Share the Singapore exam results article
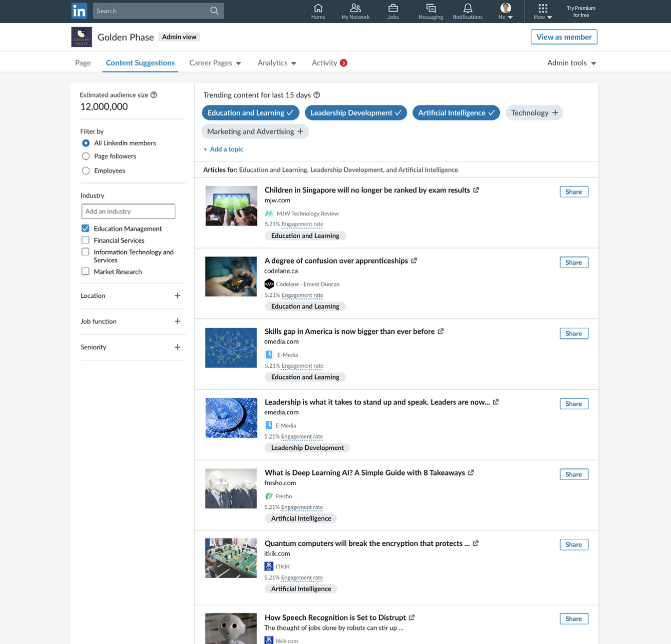Image resolution: width=671 pixels, height=644 pixels. coord(573,192)
